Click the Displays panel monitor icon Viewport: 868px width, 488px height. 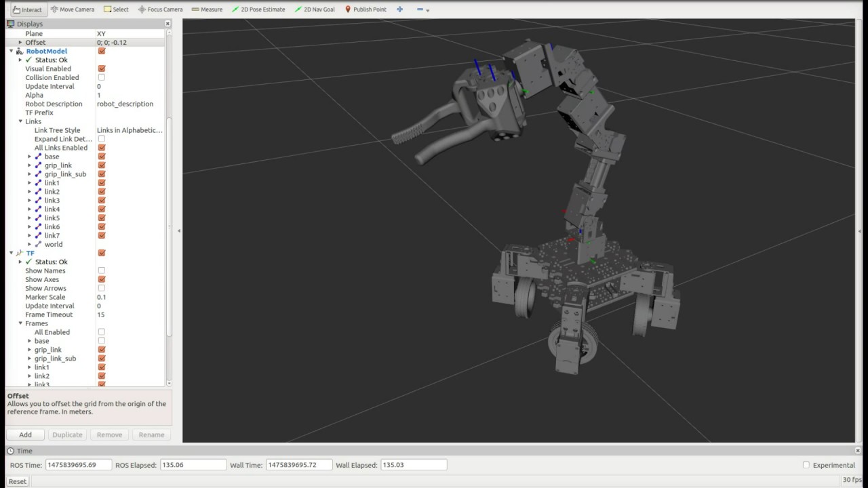[x=11, y=24]
